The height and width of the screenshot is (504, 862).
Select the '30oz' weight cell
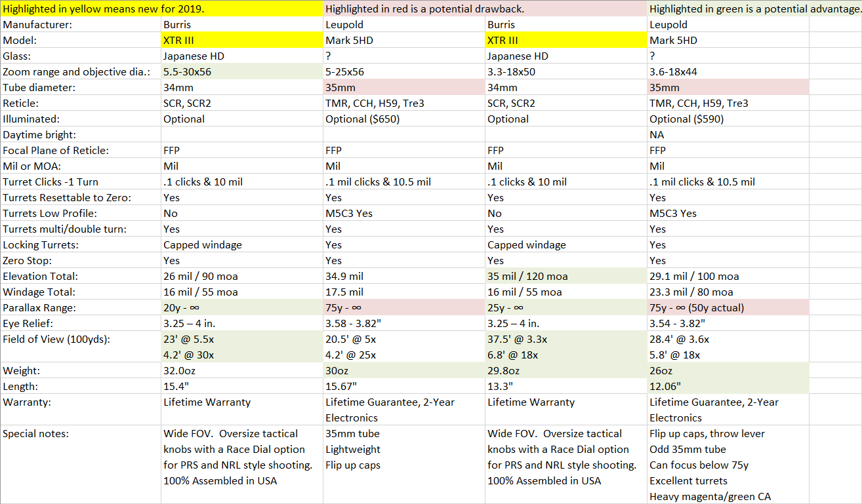point(404,371)
